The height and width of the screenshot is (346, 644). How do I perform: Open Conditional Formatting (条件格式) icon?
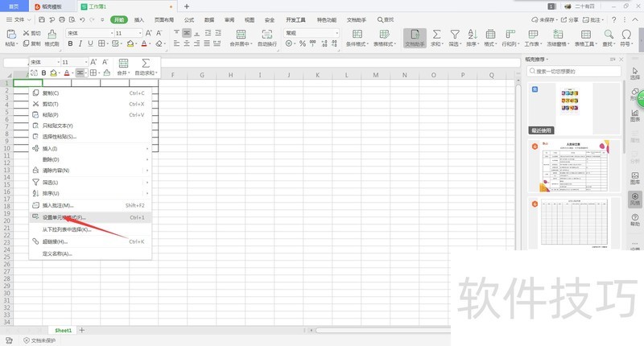coord(357,34)
